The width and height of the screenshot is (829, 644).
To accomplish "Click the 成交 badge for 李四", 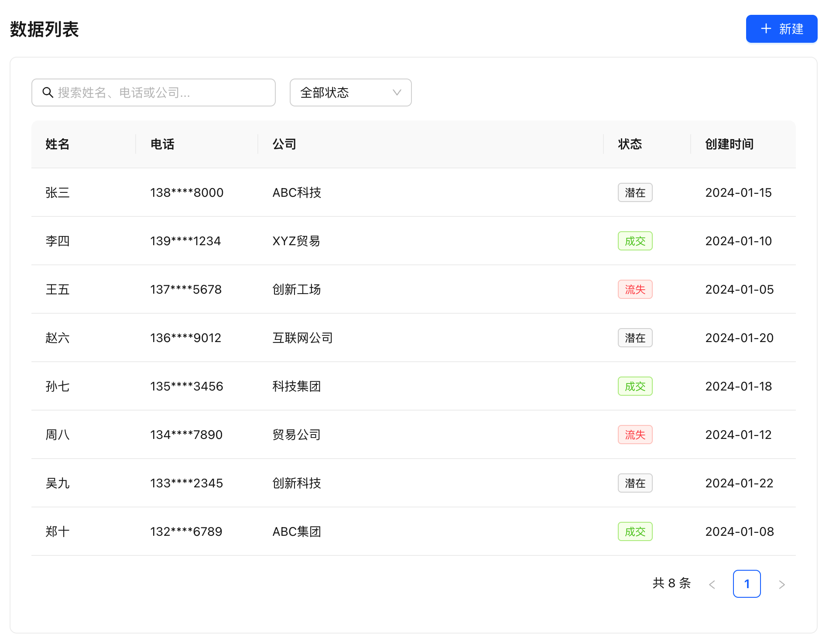I will point(635,241).
